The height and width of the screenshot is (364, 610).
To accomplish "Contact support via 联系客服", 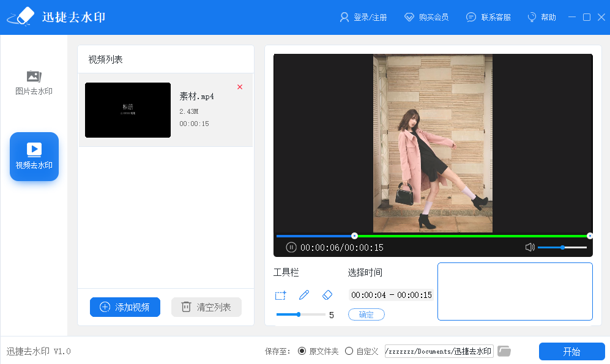I will click(x=489, y=17).
